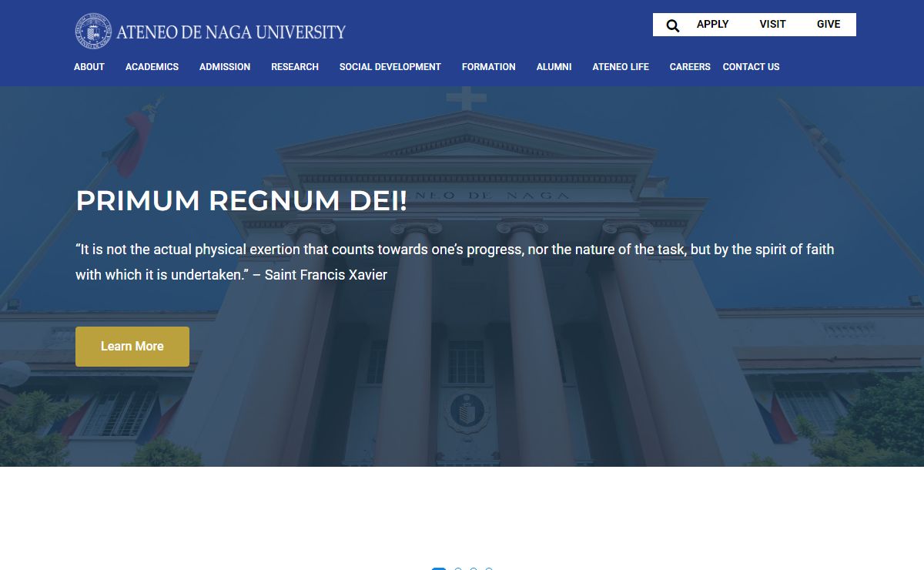Open the RESEARCH menu
924x570 pixels.
(295, 67)
